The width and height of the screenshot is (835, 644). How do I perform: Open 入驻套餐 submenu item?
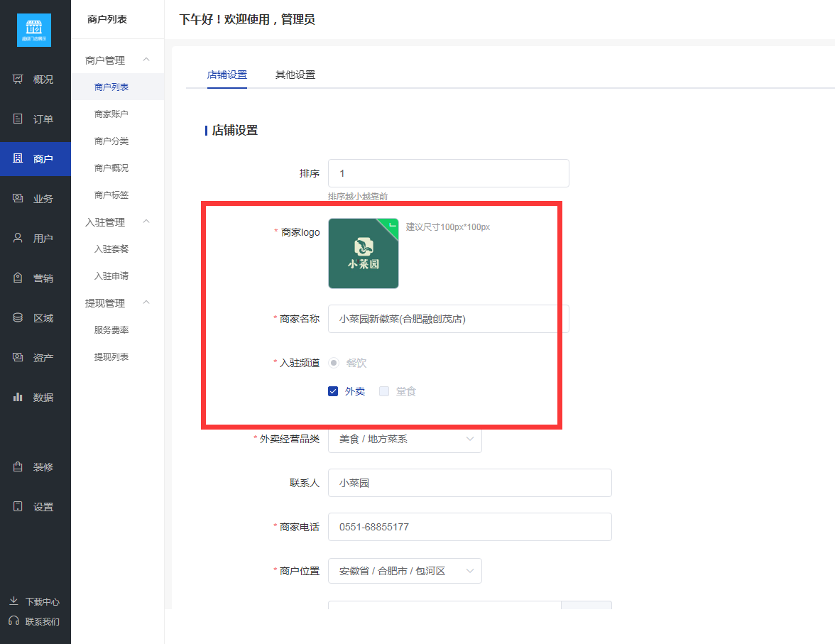(x=111, y=249)
